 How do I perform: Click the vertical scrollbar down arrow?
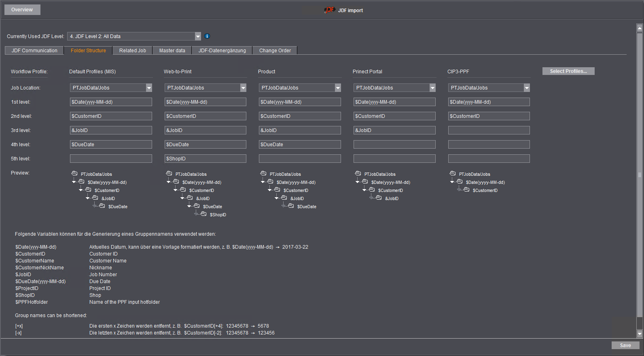pyautogui.click(x=640, y=334)
